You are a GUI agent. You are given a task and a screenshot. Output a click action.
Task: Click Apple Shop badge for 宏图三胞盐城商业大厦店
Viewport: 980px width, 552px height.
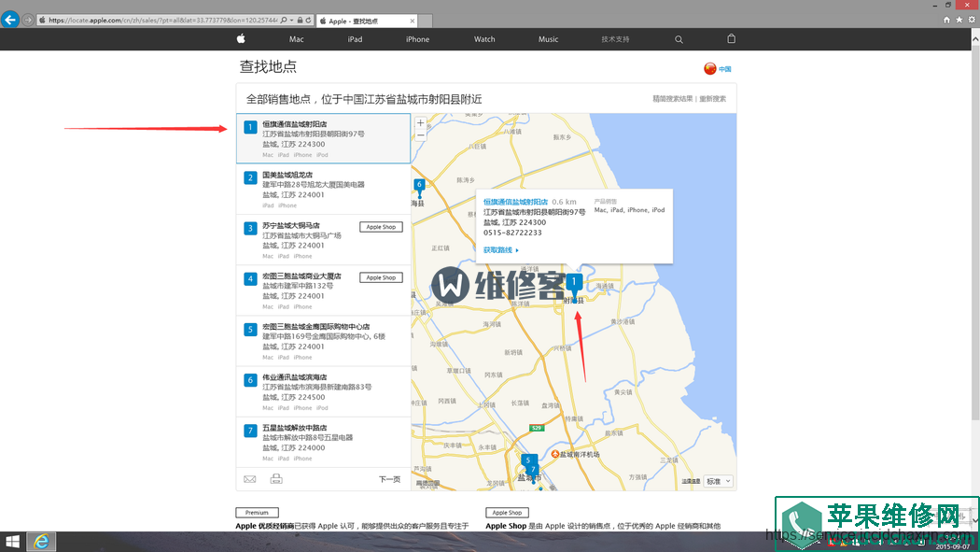point(381,277)
